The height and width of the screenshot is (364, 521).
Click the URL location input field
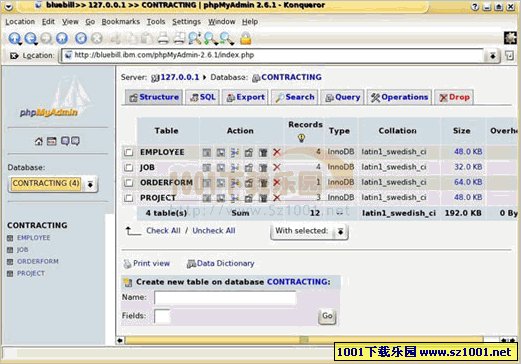coord(273,56)
